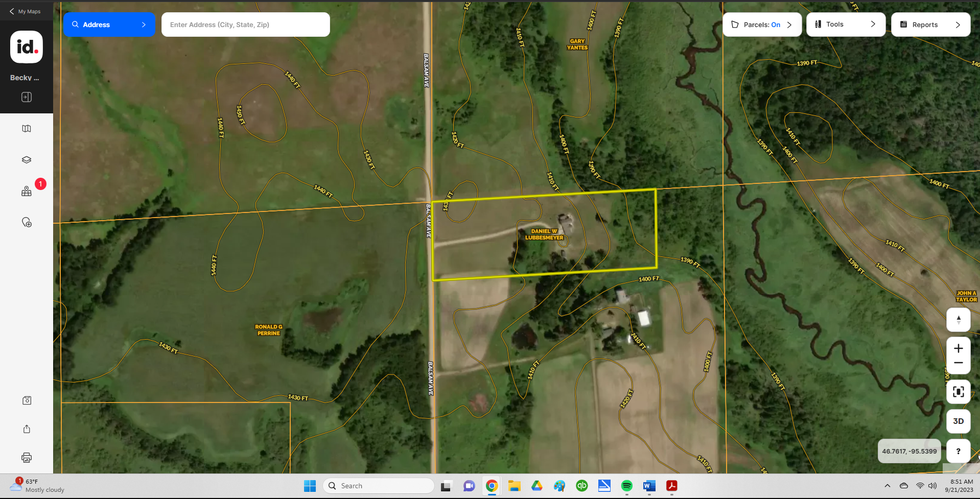
Task: Expand the sidebar panel toggle
Action: point(27,97)
